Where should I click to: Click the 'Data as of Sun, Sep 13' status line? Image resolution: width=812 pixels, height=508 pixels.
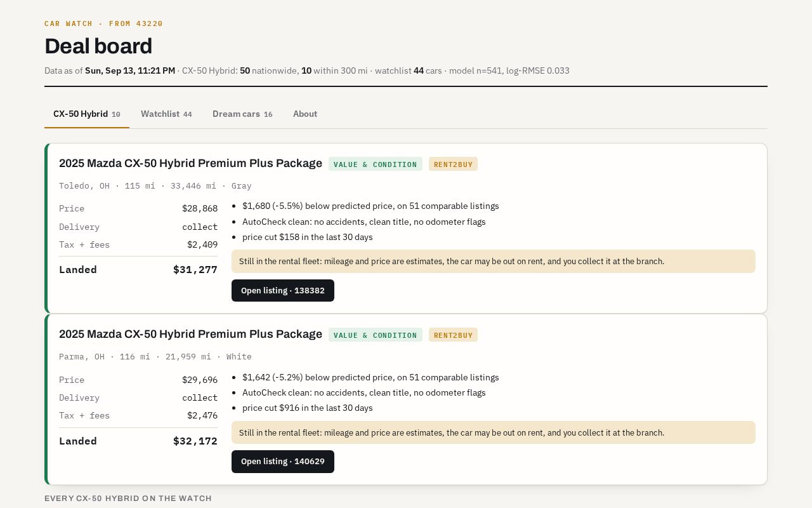pos(307,70)
